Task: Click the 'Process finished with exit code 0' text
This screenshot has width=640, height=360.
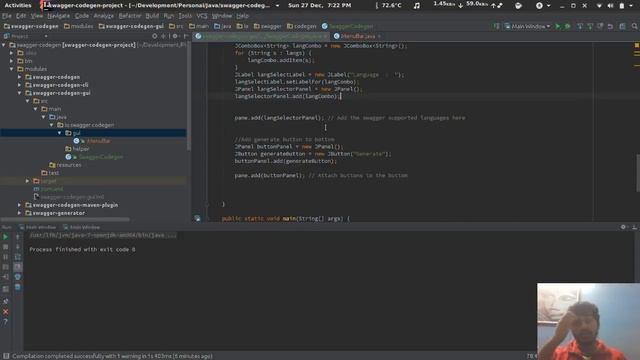Action: coord(82,249)
